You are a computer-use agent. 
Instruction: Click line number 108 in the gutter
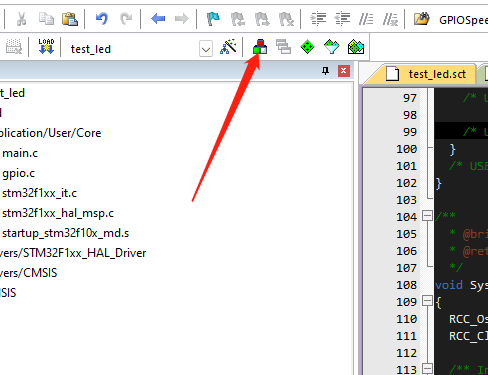pos(406,285)
